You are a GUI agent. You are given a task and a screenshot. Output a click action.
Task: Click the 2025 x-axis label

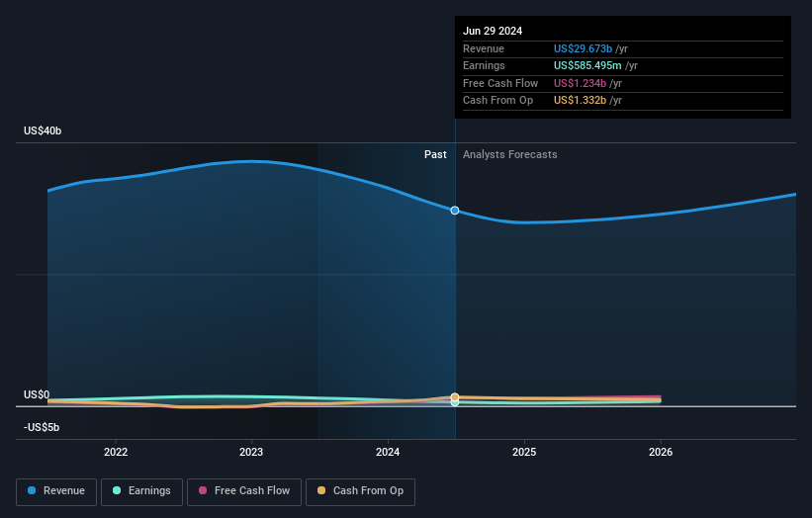pos(524,452)
